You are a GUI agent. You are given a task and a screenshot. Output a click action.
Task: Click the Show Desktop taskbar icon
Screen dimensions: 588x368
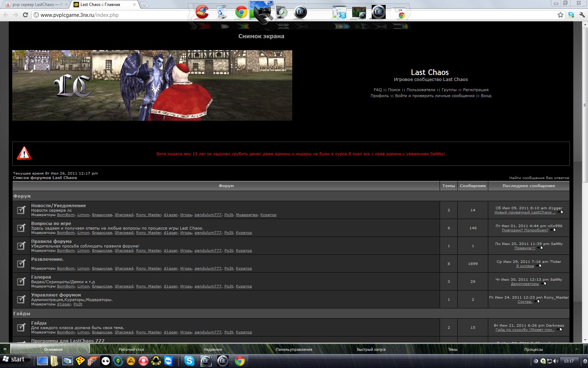click(42, 361)
